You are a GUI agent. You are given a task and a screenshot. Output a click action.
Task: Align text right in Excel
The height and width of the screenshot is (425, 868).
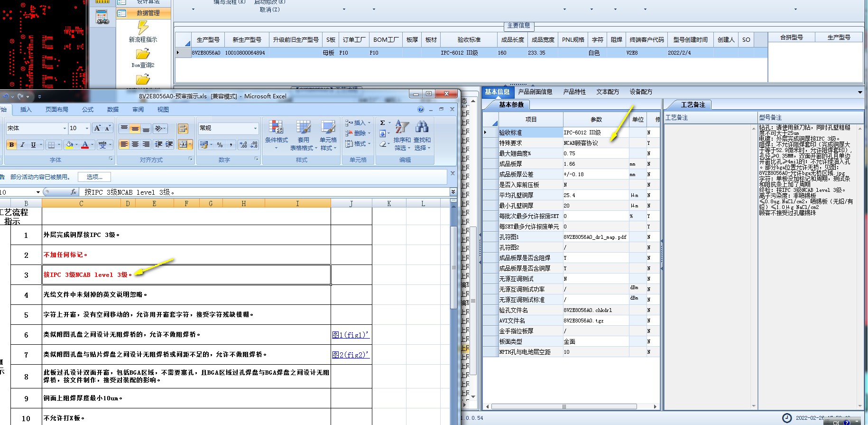tap(146, 144)
